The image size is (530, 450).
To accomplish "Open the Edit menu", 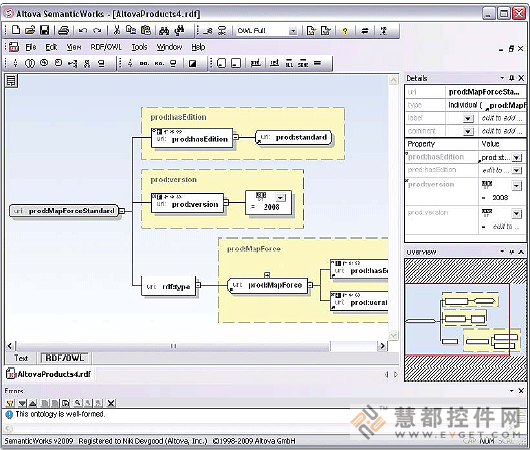I will point(51,47).
